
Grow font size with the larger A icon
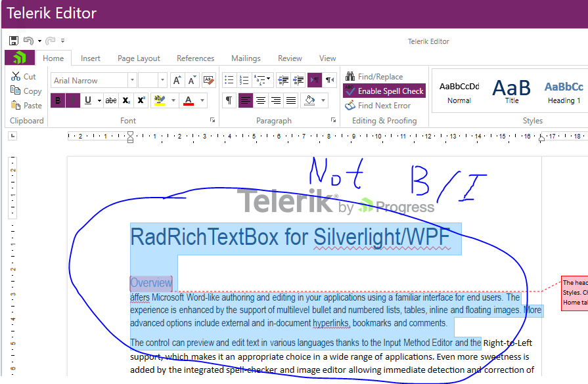(177, 80)
